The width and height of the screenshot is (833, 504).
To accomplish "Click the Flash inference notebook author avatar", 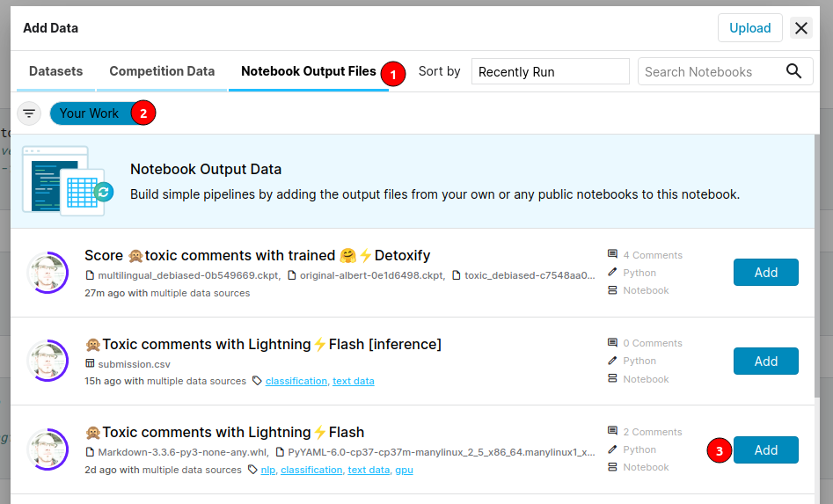I will click(x=47, y=361).
